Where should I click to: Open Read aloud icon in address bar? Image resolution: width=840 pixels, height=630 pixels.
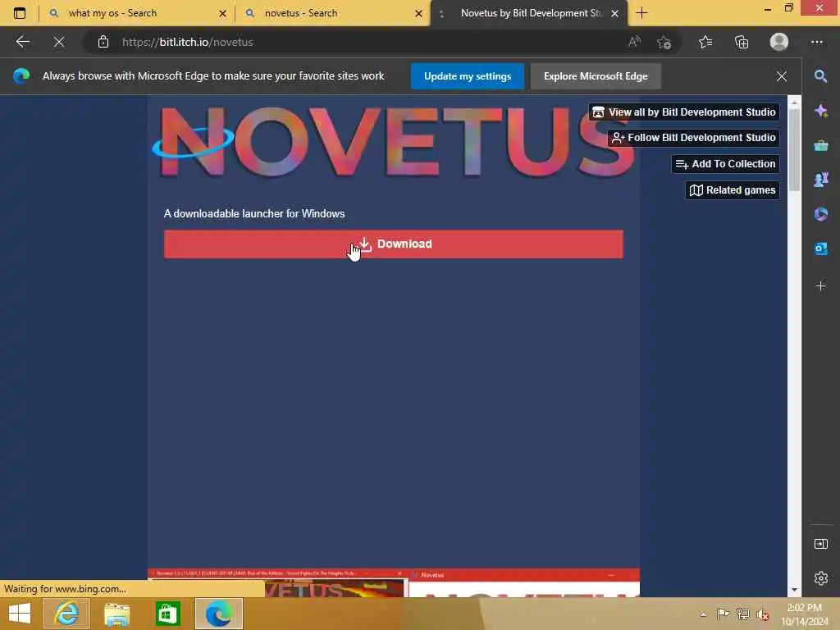tap(634, 42)
